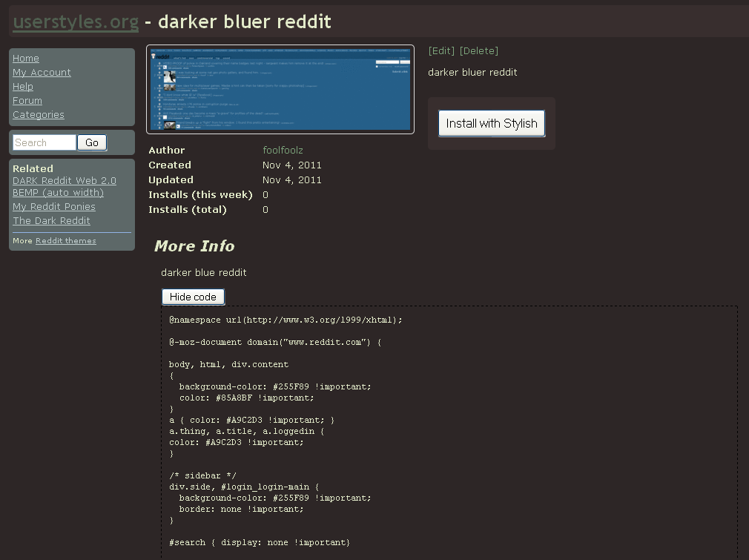
Task: Select the Created date Nov 4, 2011
Action: point(292,165)
